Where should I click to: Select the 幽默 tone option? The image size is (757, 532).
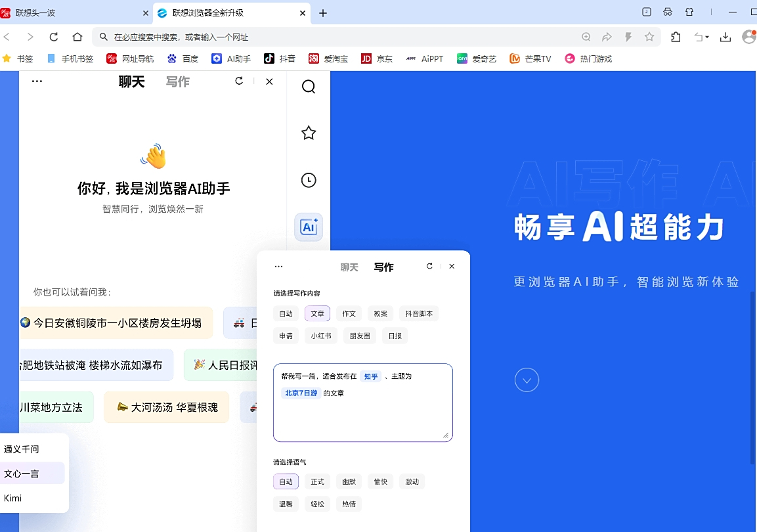click(349, 481)
